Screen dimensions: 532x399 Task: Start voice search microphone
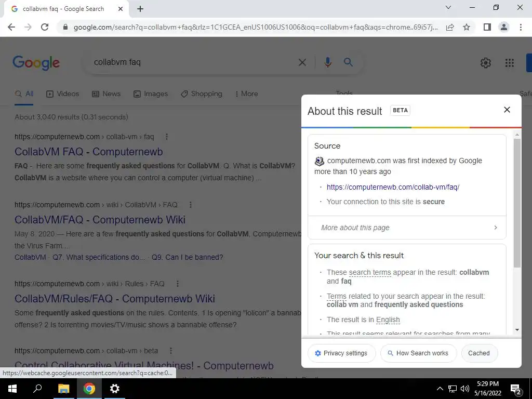(327, 62)
